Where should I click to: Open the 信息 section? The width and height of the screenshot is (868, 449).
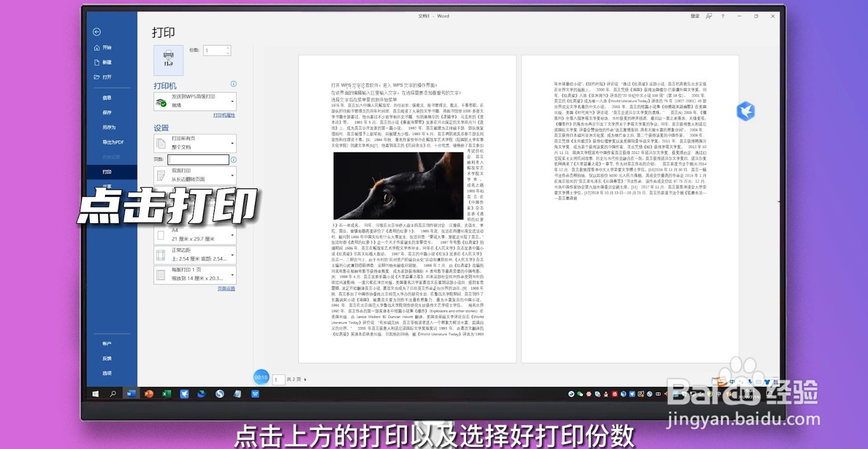coord(107,98)
